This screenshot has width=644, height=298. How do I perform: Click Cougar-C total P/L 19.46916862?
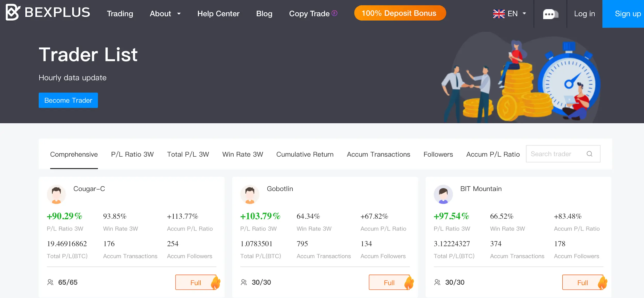point(67,244)
